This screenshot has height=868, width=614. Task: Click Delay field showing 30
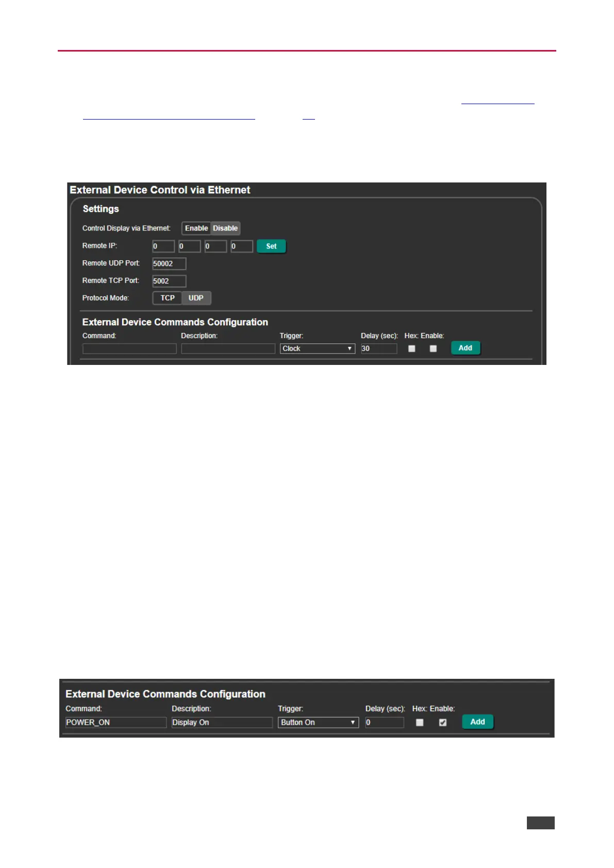379,349
